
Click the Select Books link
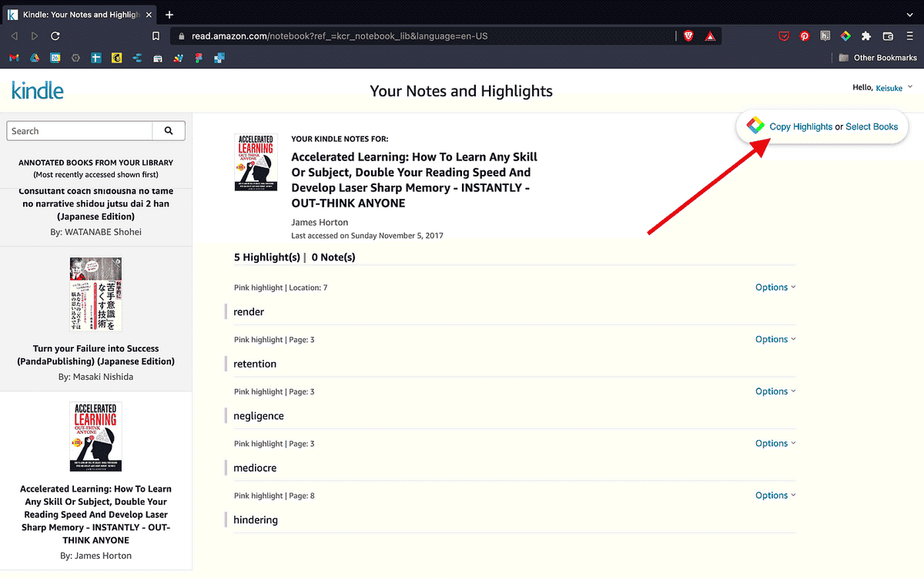click(872, 126)
